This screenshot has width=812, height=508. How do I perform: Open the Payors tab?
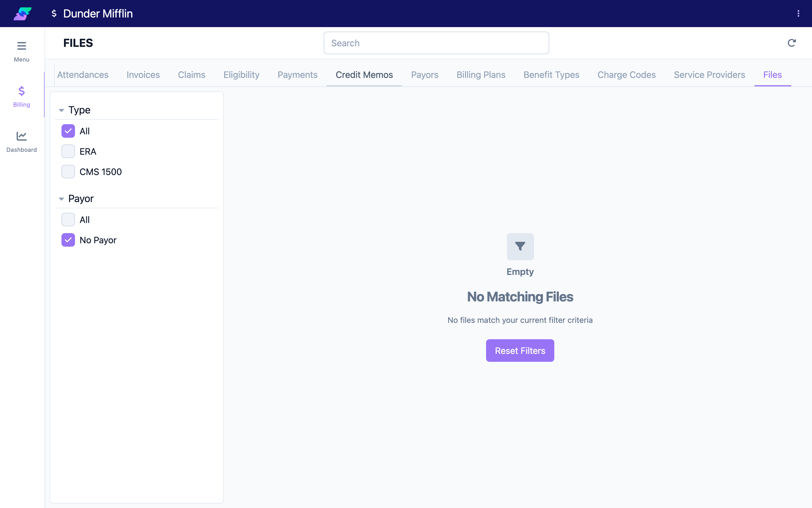click(x=424, y=75)
